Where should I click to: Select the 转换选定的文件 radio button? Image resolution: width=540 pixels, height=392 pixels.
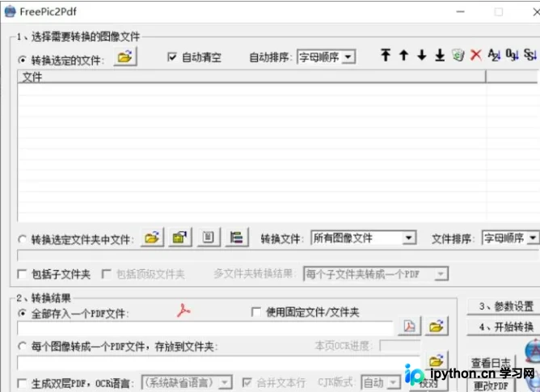point(22,60)
